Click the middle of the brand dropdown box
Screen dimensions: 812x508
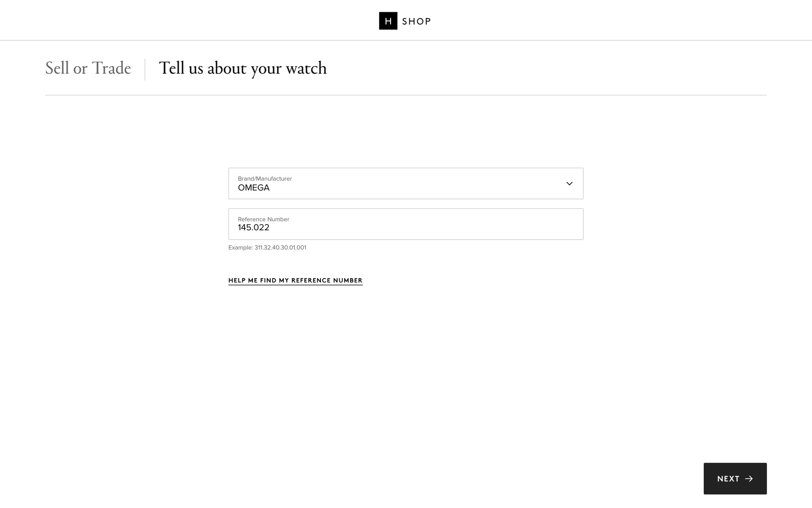406,183
